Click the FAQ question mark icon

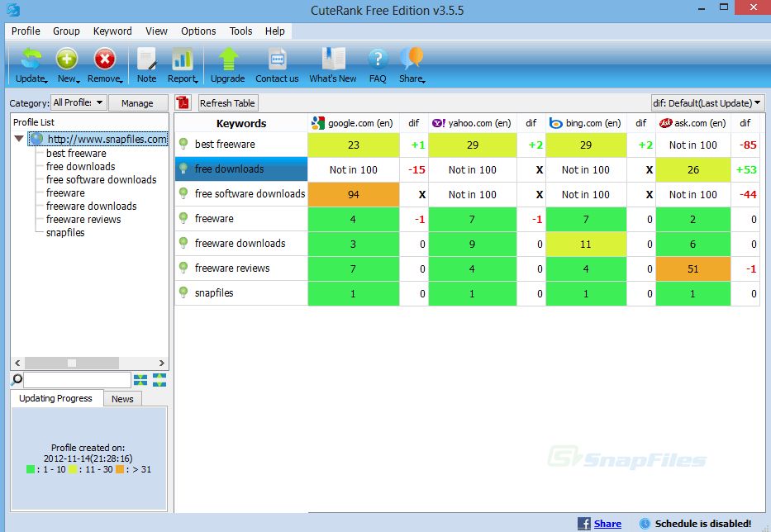(x=378, y=59)
